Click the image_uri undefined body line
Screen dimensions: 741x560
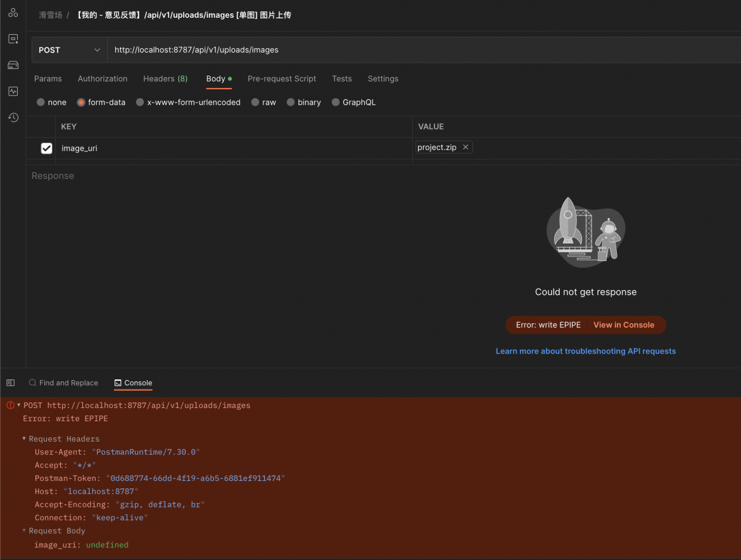[x=81, y=545]
